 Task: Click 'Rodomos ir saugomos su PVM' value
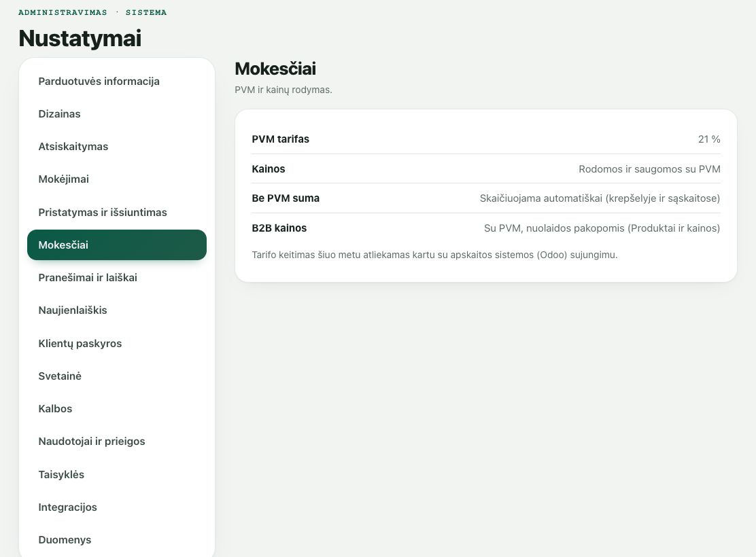click(649, 169)
